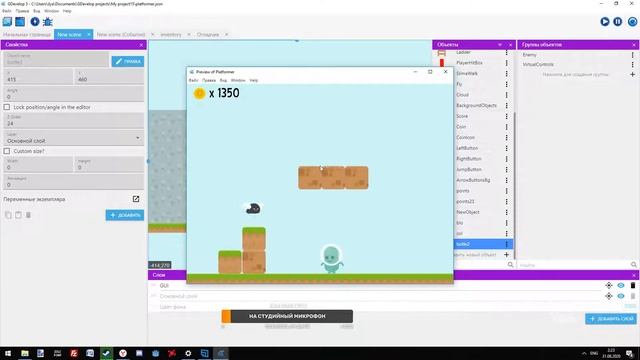
Task: Open effects icon for the base layer
Action: tap(609, 296)
